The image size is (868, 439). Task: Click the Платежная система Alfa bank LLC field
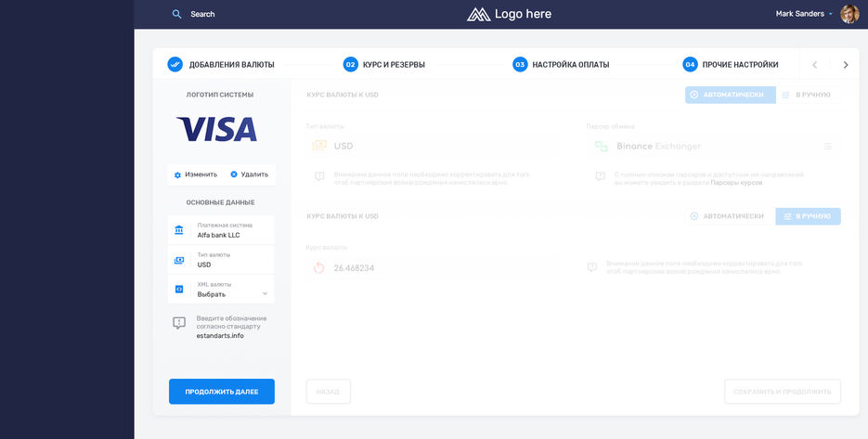point(221,230)
